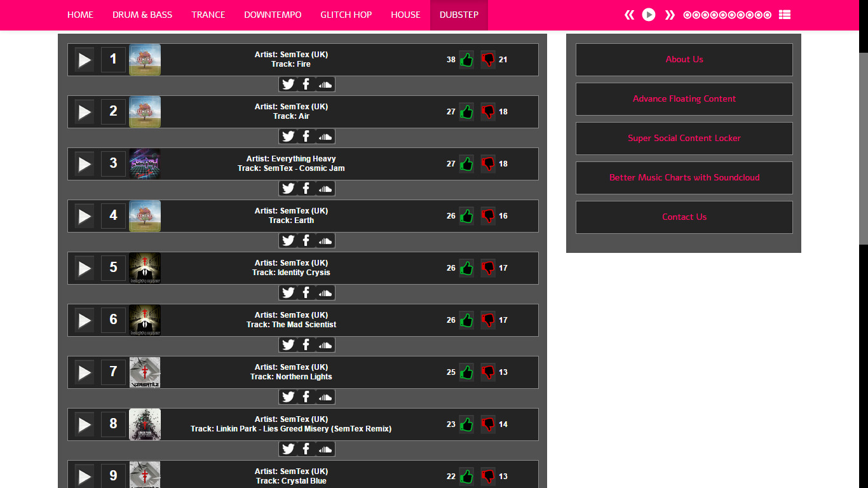
Task: Open the track Earth on SoundCloud
Action: click(x=324, y=240)
